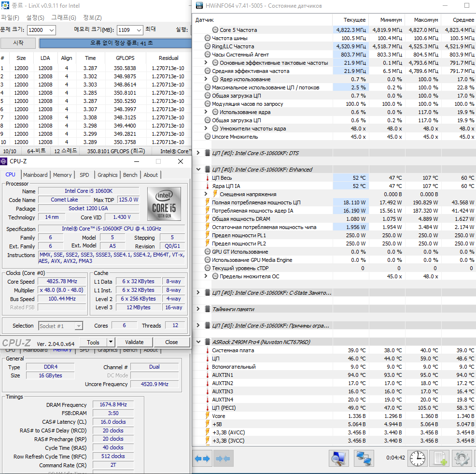Viewport: 476px width, 474px height.
Task: Click HWiNFO64 title bar app icon
Action: pyautogui.click(x=199, y=5)
